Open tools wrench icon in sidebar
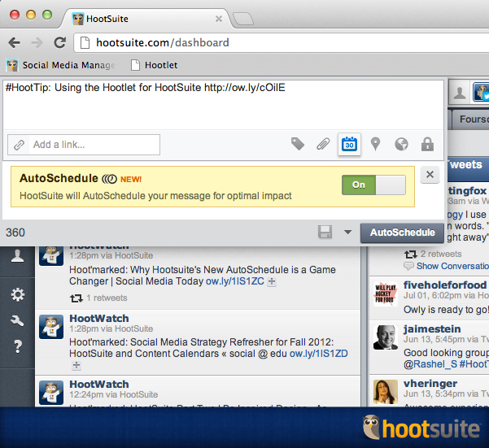This screenshot has width=489, height=448. point(17,320)
